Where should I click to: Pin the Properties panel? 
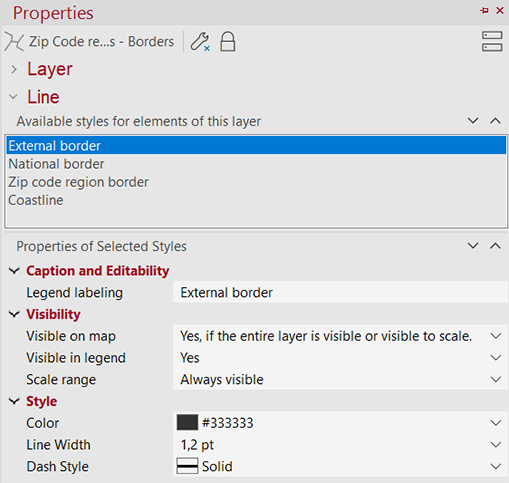484,11
